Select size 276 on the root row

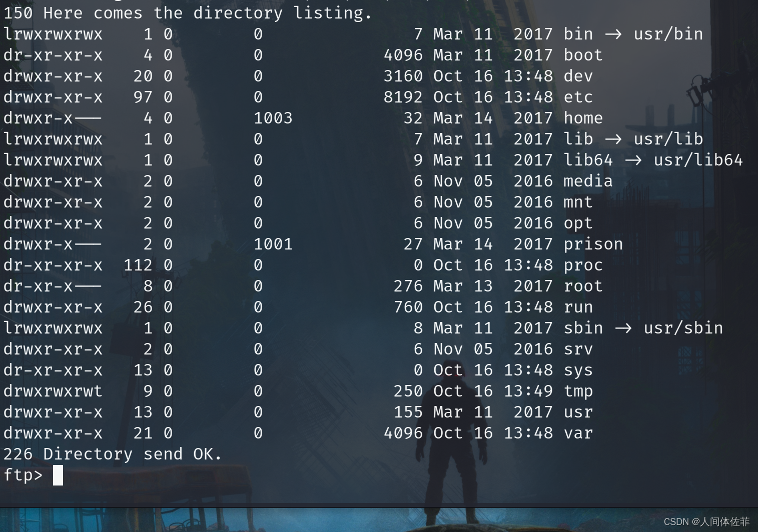click(408, 286)
